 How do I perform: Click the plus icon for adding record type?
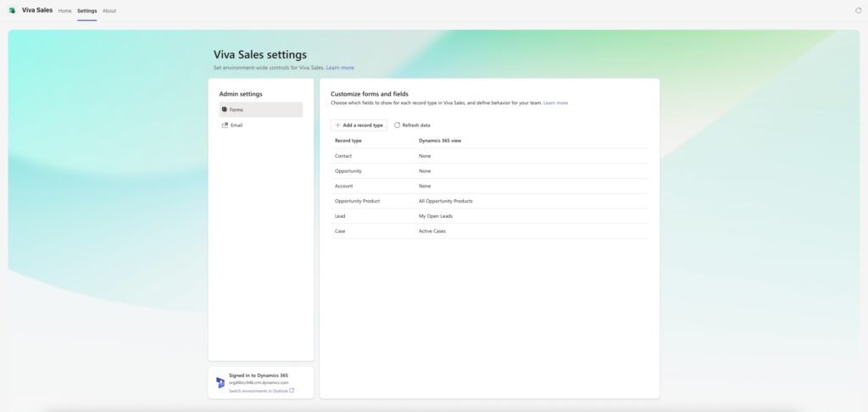point(337,125)
